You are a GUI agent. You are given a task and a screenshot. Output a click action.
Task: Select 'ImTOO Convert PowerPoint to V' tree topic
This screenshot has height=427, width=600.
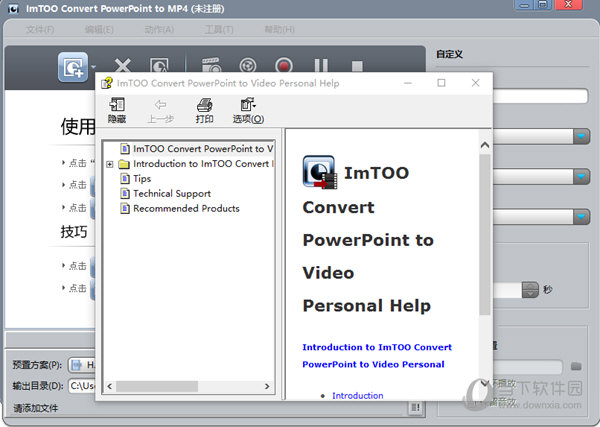coord(203,148)
